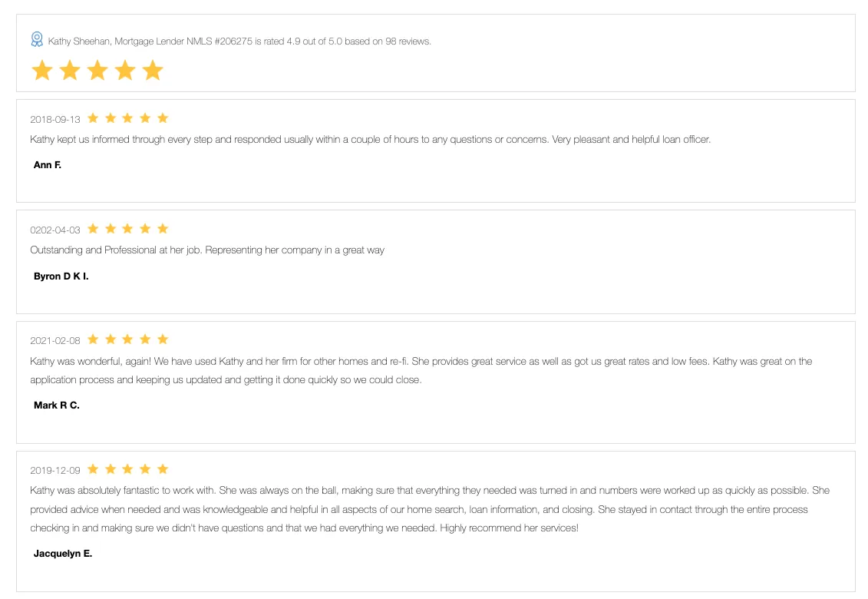Image resolution: width=868 pixels, height=599 pixels.
Task: Select the reviewer name Mark R C.
Action: (x=57, y=405)
